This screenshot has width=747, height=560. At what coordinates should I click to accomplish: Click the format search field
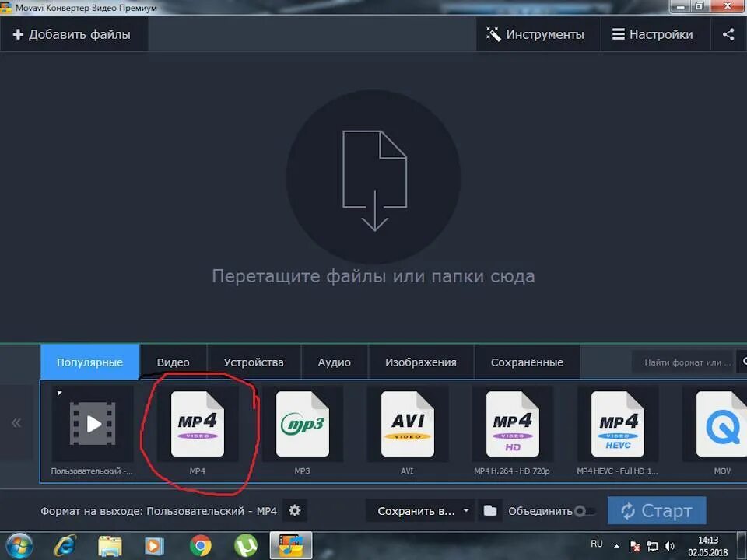684,362
